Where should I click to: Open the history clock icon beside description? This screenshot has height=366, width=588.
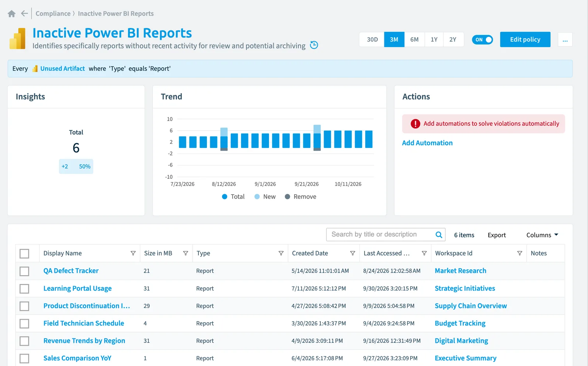(314, 45)
